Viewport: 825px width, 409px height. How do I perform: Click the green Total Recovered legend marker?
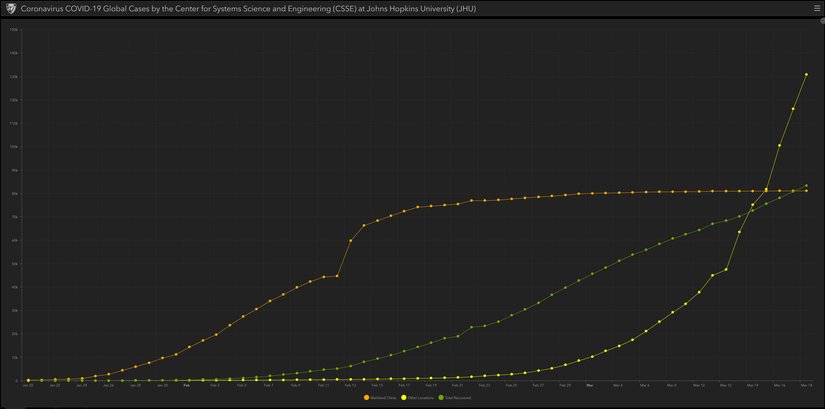(x=443, y=397)
